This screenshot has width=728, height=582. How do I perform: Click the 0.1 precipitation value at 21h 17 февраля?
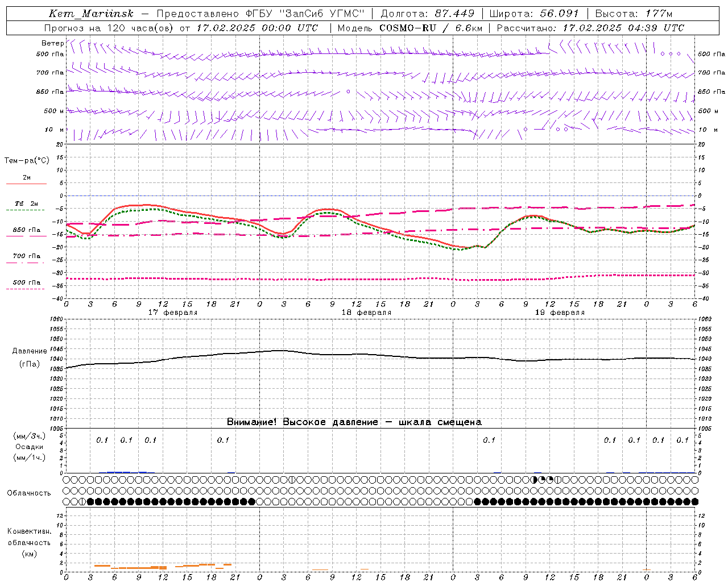pos(223,440)
